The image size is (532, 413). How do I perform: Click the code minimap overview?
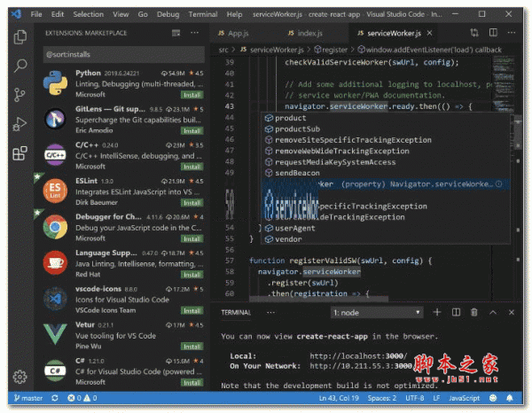(x=504, y=85)
